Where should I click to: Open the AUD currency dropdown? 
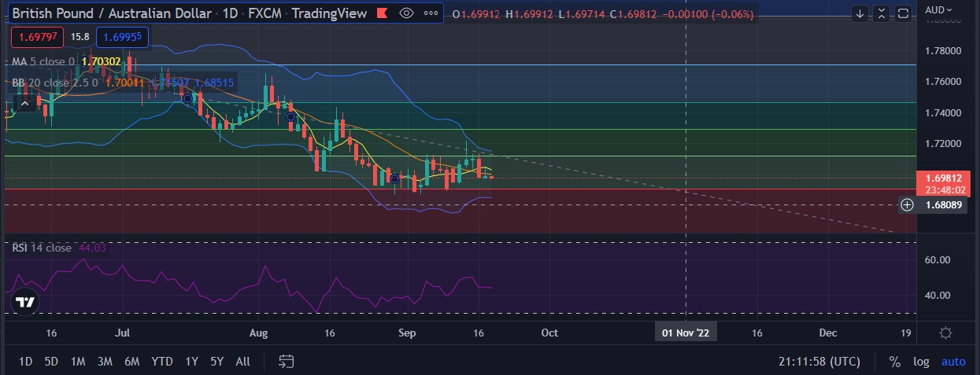pyautogui.click(x=939, y=9)
